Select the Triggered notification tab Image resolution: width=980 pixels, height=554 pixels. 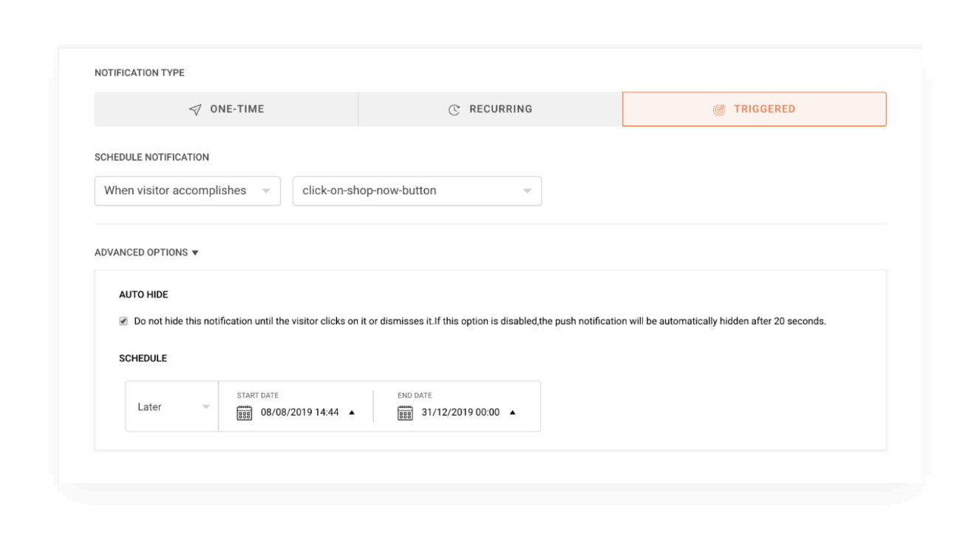(755, 109)
